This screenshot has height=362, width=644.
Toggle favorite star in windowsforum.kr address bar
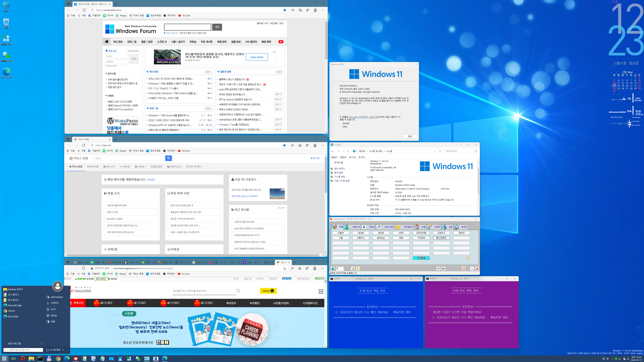(285, 10)
